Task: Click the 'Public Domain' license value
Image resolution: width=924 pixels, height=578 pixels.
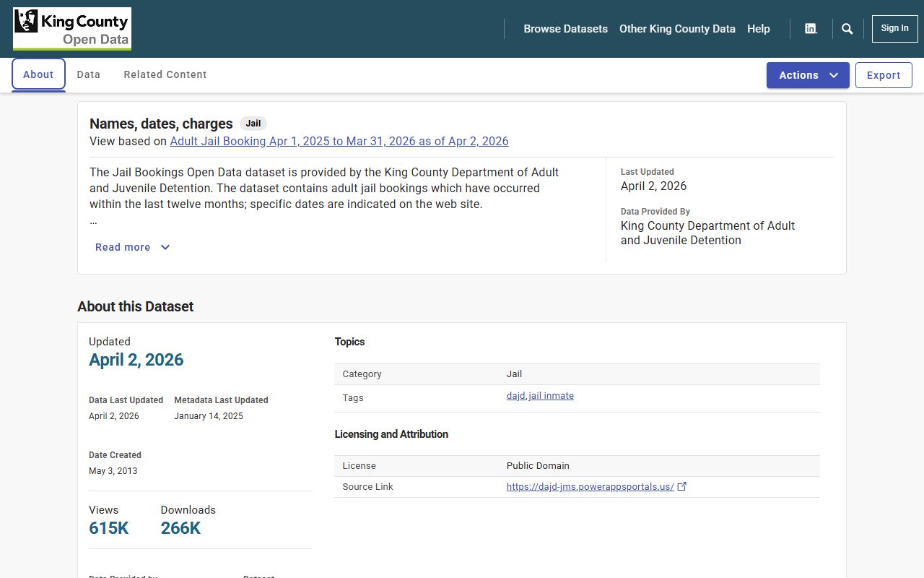Action: click(x=538, y=466)
